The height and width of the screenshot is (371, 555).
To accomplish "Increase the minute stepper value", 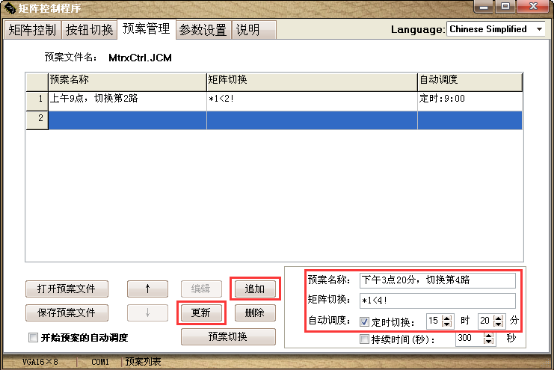I will (x=499, y=318).
